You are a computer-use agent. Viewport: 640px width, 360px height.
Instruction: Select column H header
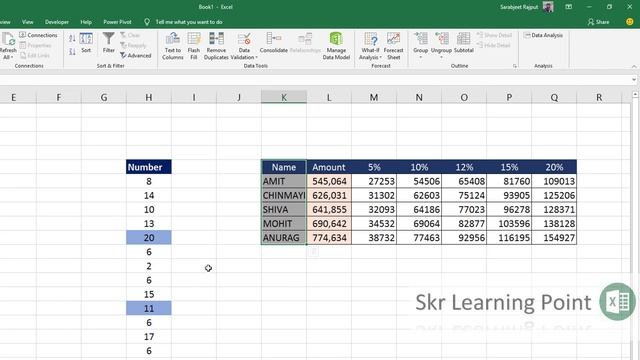pos(149,97)
